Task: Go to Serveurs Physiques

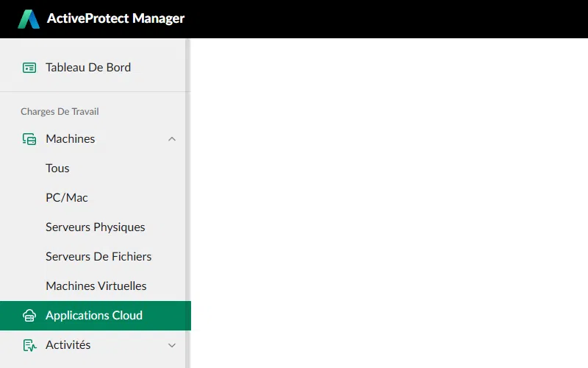Action: pos(96,227)
